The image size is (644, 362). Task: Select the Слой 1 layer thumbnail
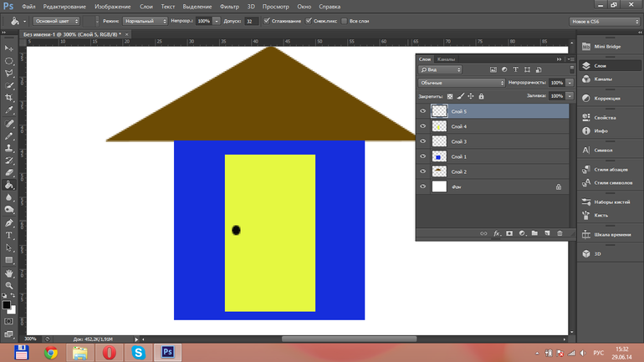(x=438, y=156)
